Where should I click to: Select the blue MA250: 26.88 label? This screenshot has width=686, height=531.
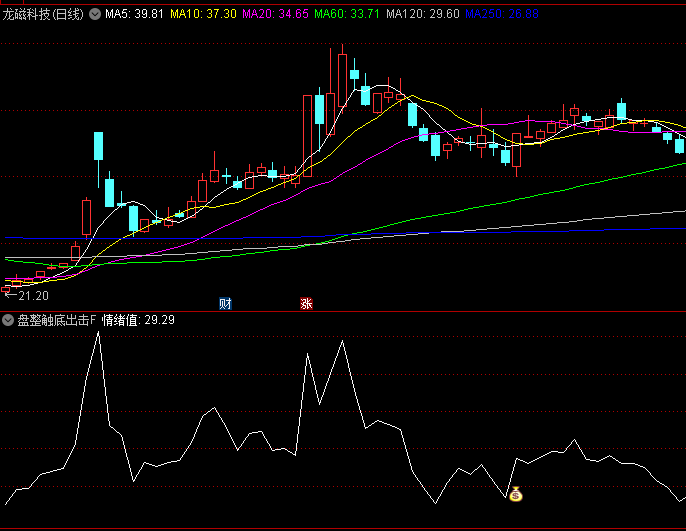coord(502,14)
